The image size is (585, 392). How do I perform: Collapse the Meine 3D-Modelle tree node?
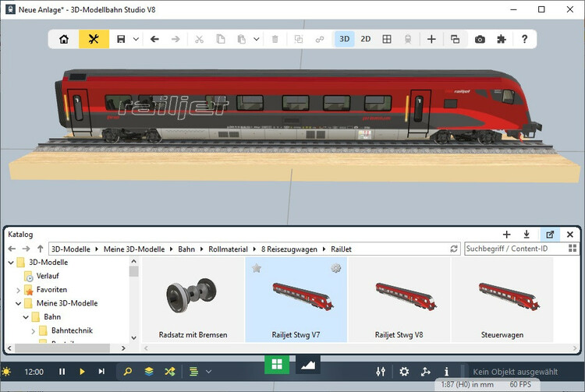pyautogui.click(x=18, y=303)
